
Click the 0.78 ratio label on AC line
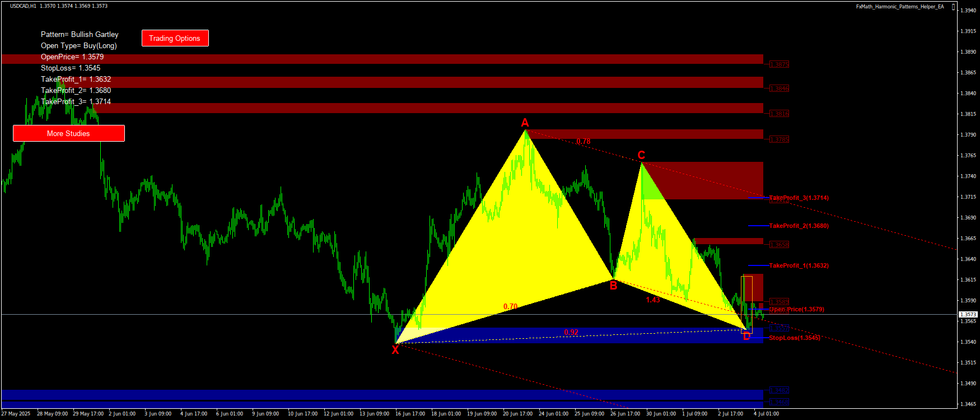pyautogui.click(x=584, y=142)
